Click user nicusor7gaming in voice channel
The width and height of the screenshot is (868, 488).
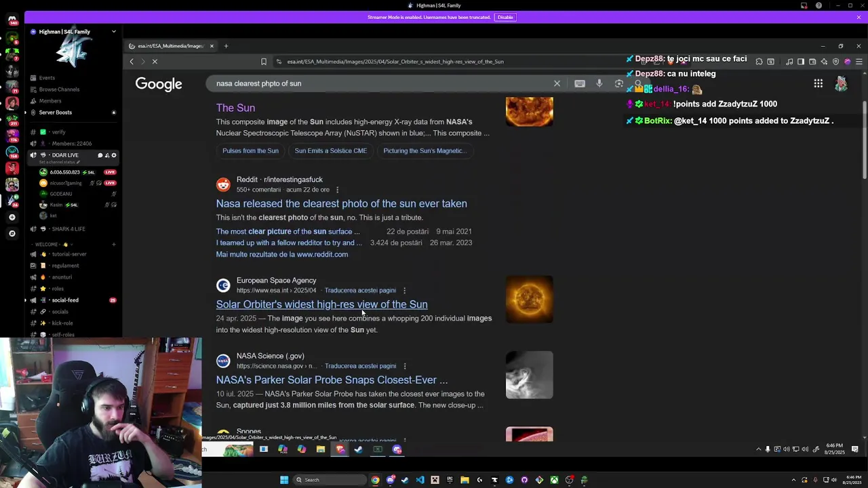[65, 183]
